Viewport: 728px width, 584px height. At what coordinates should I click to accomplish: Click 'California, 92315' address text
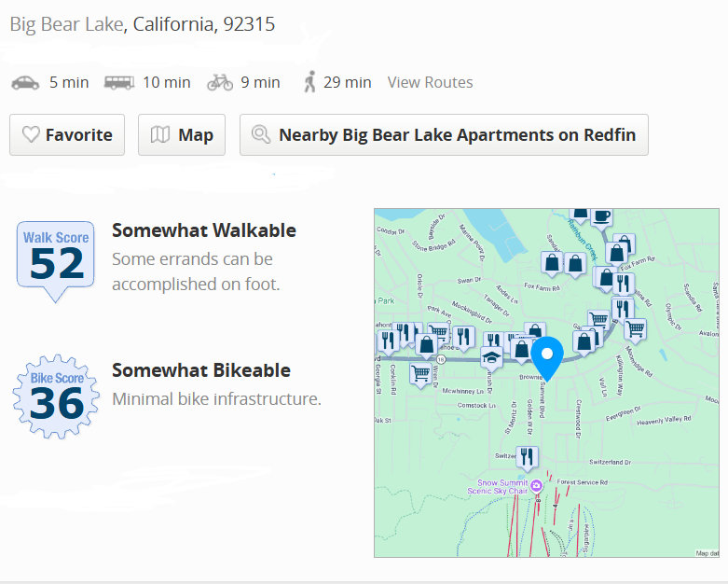(204, 24)
